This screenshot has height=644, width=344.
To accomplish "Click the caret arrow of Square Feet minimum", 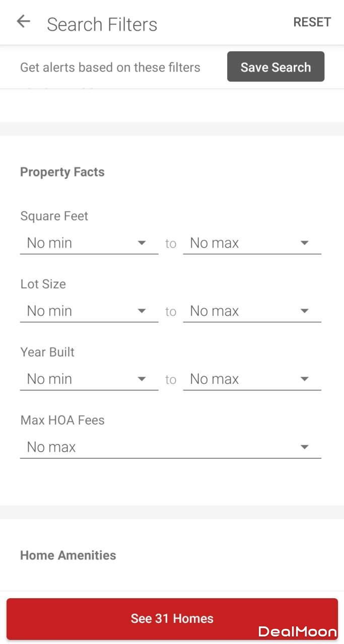I will [142, 243].
